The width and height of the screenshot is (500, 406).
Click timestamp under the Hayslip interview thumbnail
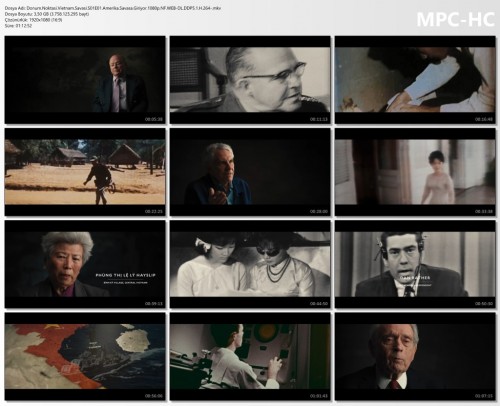point(154,304)
